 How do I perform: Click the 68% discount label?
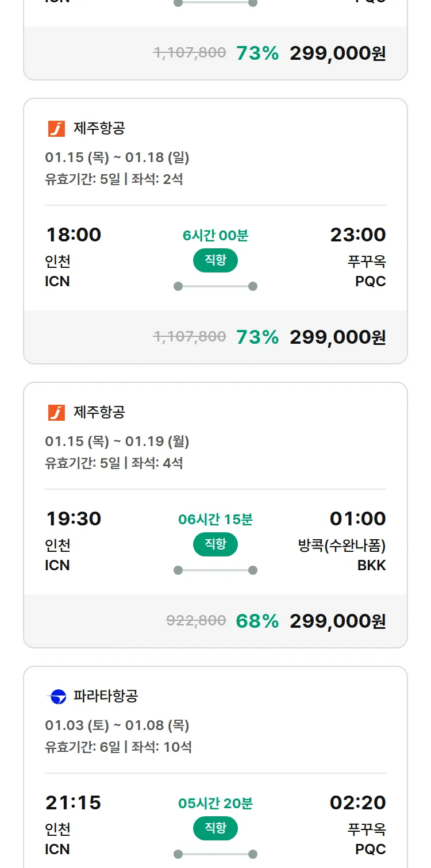pyautogui.click(x=257, y=621)
